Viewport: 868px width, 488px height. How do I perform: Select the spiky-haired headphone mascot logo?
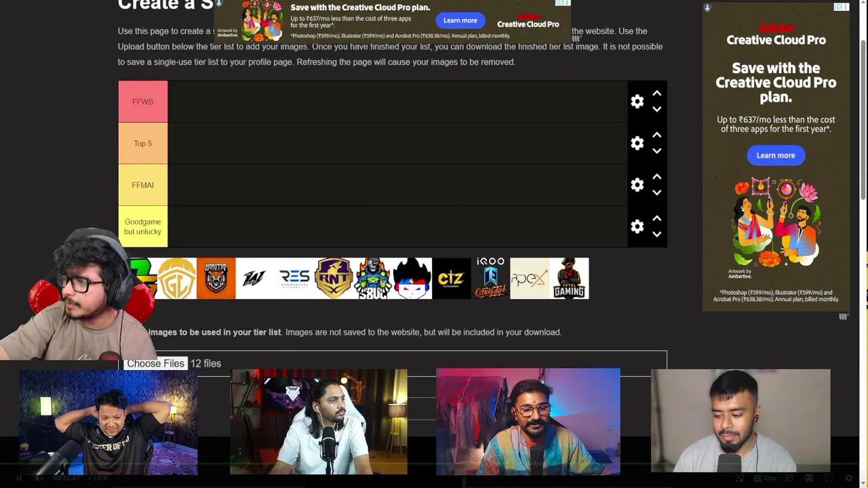coord(412,278)
